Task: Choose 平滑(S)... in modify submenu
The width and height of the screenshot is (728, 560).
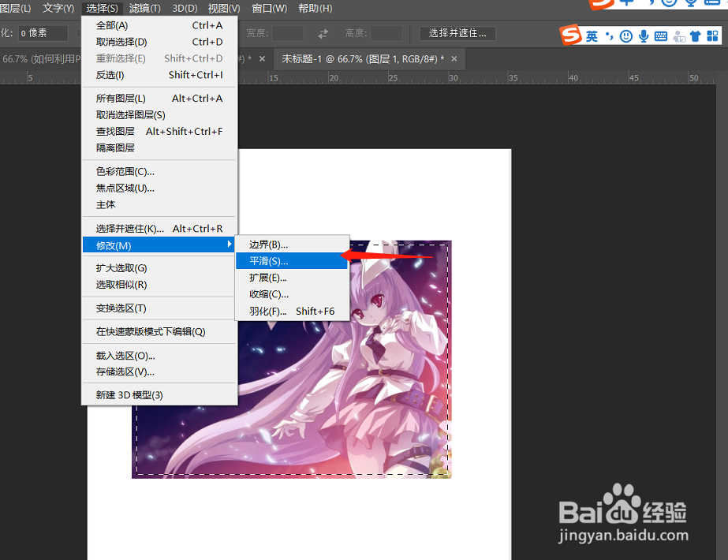Action: click(x=292, y=261)
